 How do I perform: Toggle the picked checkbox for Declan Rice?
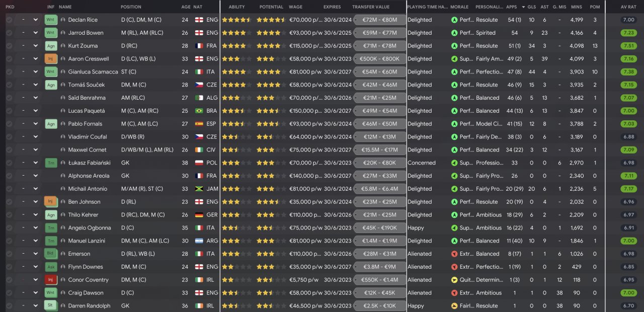pos(9,20)
